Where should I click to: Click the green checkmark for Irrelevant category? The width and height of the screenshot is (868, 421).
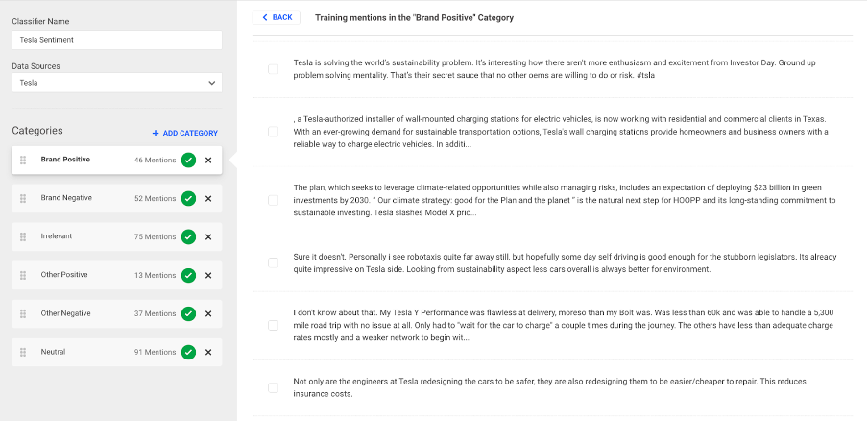(x=189, y=236)
